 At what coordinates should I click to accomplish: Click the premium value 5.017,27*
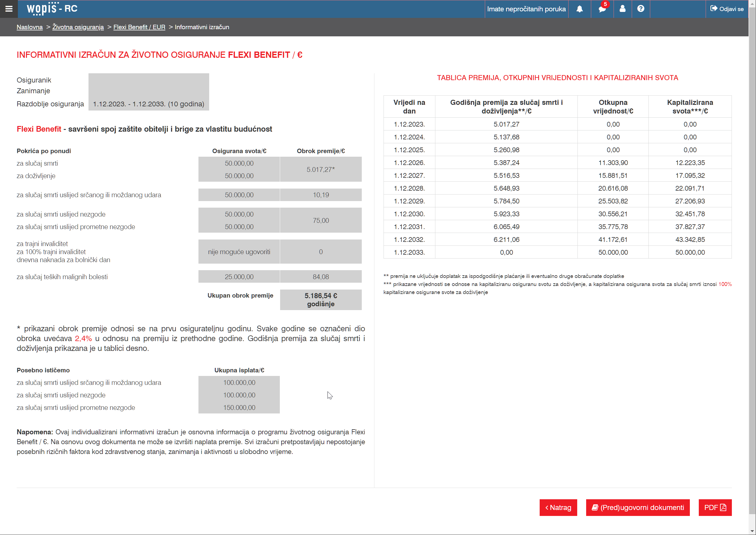point(321,169)
